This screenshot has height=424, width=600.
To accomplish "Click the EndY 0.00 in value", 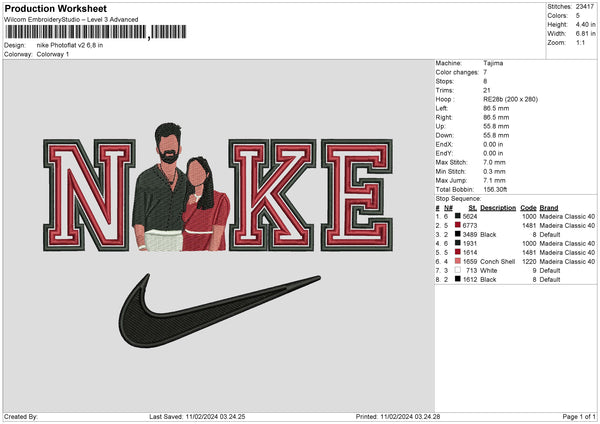I will point(493,153).
